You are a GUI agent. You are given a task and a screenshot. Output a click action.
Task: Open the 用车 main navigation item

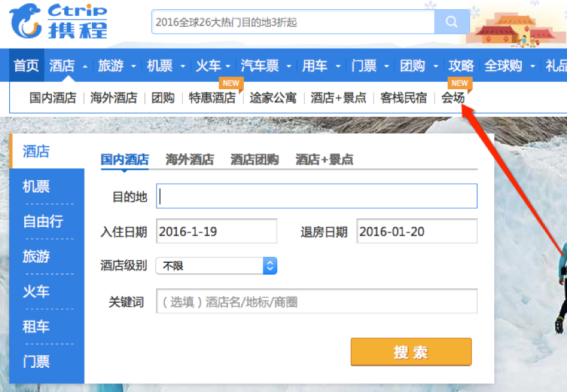click(315, 66)
